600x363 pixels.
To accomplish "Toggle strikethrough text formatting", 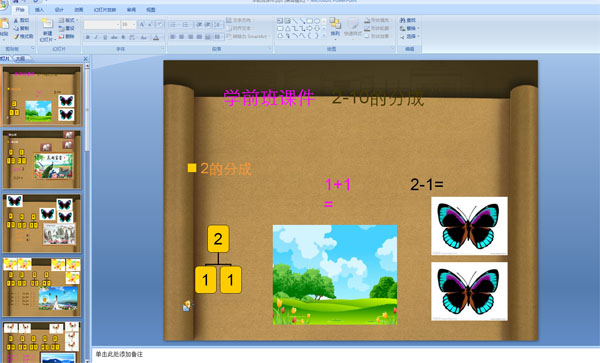I will coord(114,37).
